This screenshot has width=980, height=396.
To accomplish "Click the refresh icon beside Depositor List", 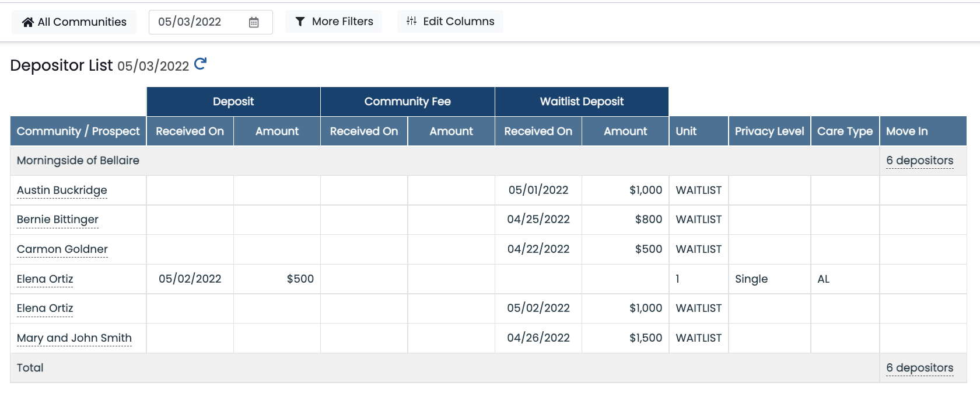I will click(200, 64).
